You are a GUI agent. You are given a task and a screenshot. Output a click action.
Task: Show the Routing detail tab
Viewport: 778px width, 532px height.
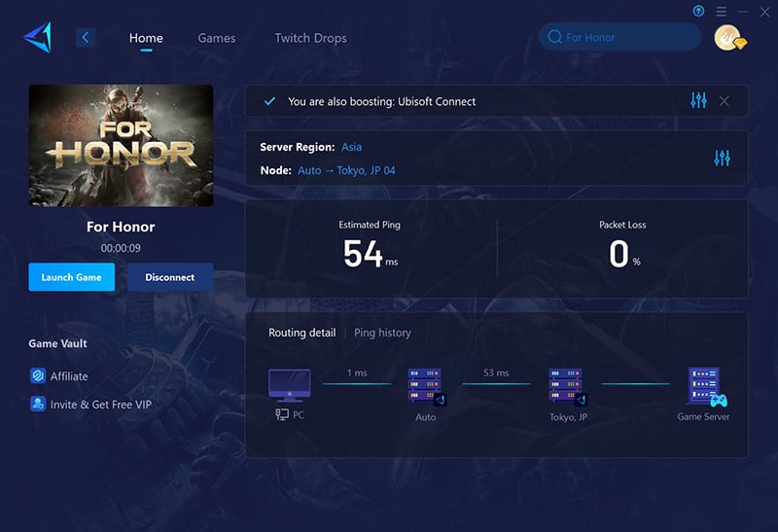[x=302, y=333]
